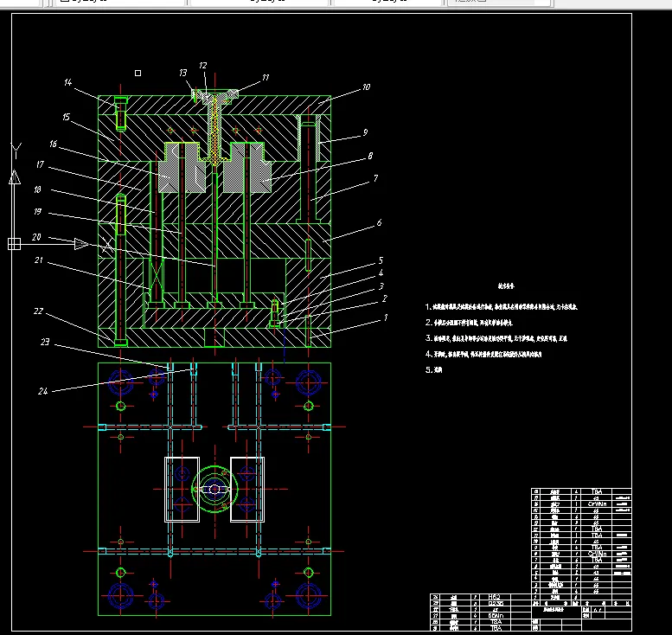The width and height of the screenshot is (672, 635).
Task: Click part balloon number 18
Action: coord(37,189)
